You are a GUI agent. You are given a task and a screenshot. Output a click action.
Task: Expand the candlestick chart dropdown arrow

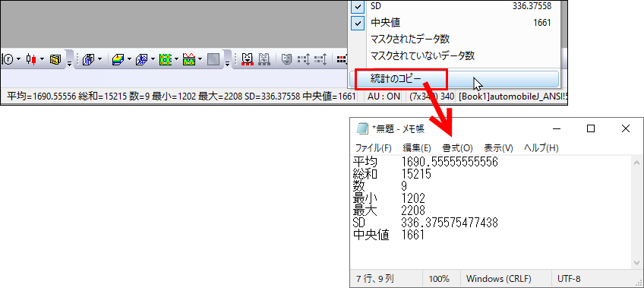pyautogui.click(x=43, y=59)
